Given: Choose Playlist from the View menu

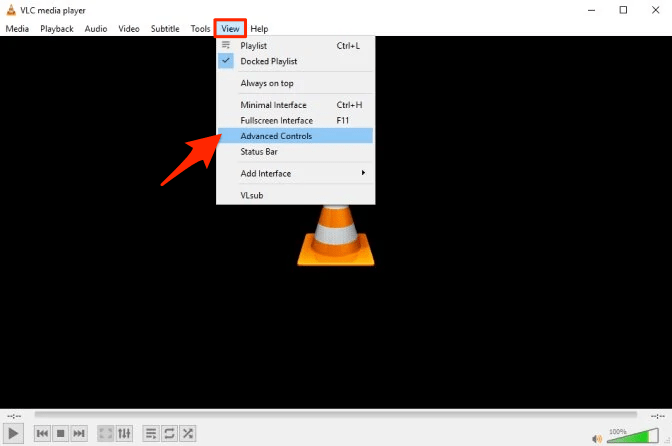Looking at the screenshot, I should click(x=295, y=45).
